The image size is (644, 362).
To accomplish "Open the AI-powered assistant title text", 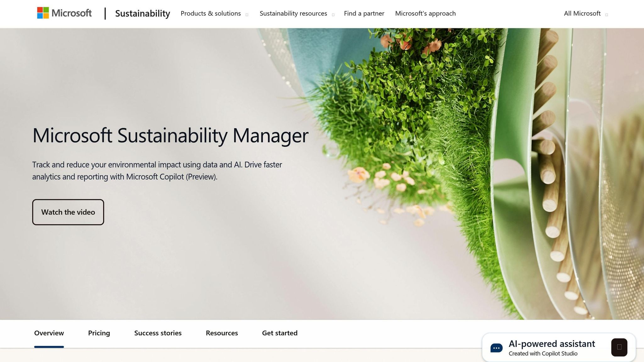I will coord(552,344).
